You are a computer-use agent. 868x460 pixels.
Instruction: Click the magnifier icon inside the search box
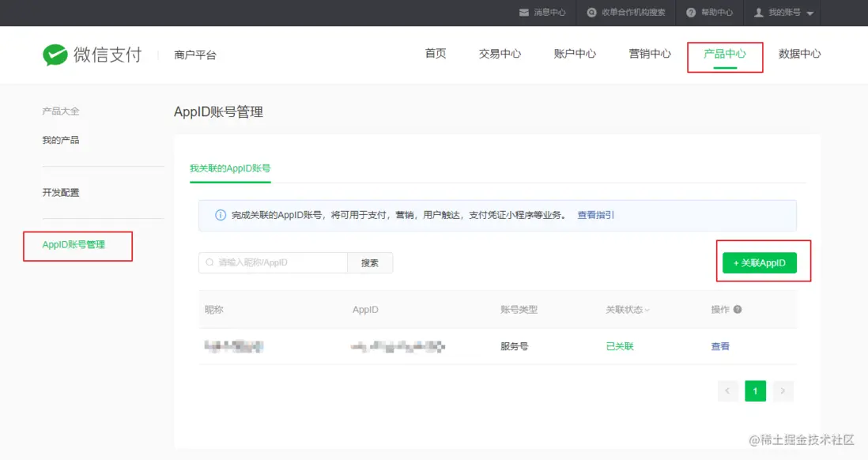coord(208,262)
